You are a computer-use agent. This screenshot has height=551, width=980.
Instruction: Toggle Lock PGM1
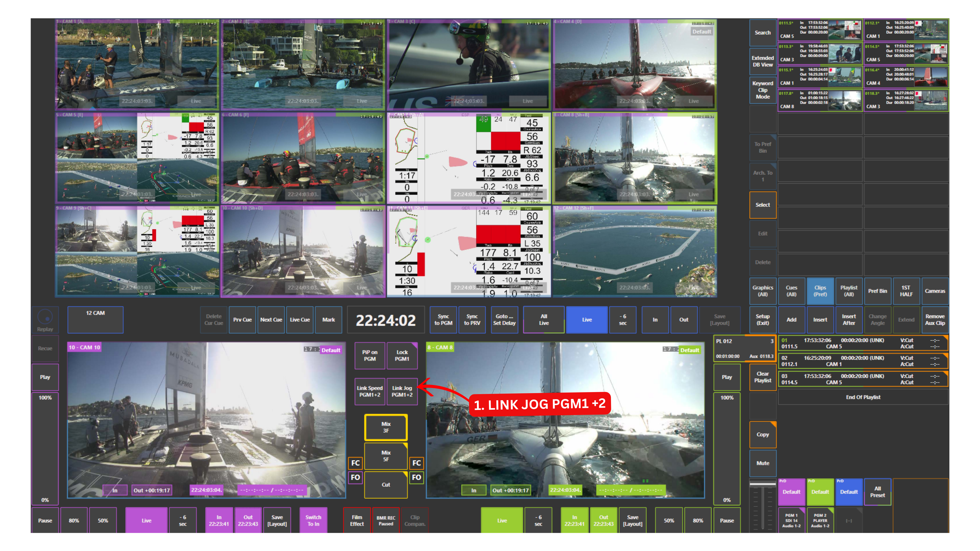(x=402, y=356)
